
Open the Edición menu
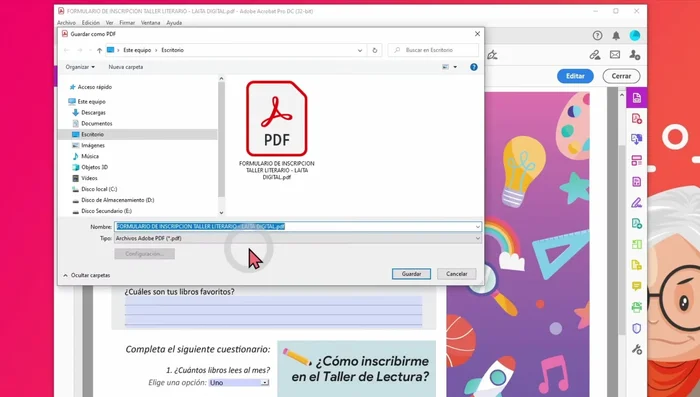pos(91,23)
